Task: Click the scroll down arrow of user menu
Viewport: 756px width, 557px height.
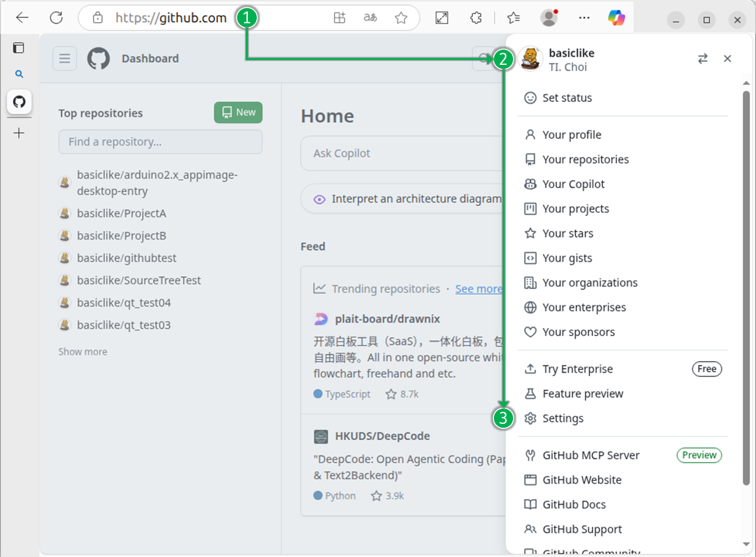Action: (x=746, y=544)
